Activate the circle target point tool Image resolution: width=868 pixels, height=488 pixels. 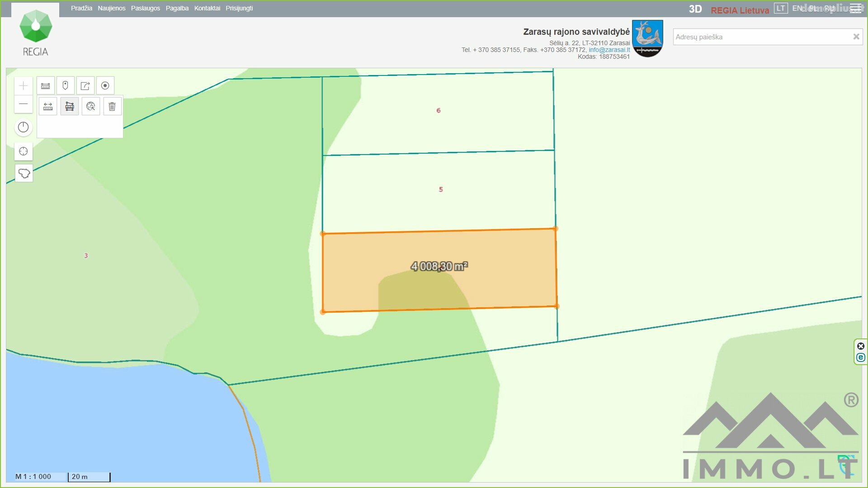[105, 86]
